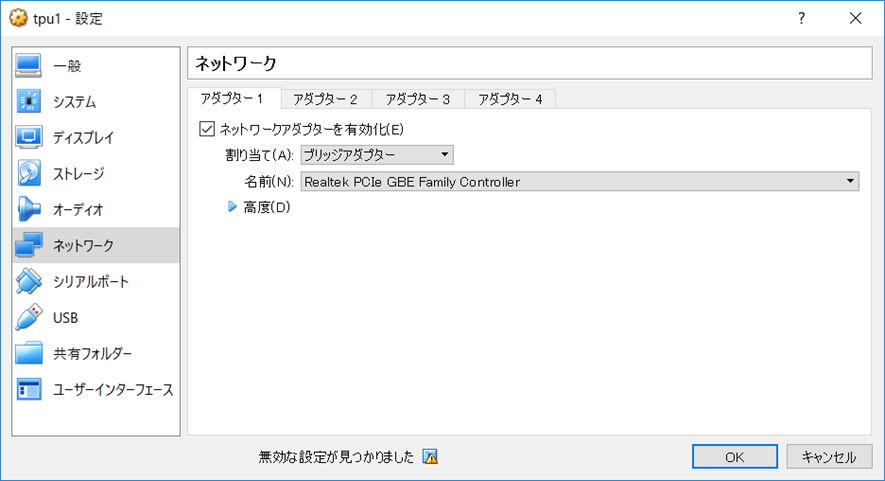Screen dimensions: 885x481
Task: Click the Storage (ストレージ) disk icon
Action: [x=29, y=174]
